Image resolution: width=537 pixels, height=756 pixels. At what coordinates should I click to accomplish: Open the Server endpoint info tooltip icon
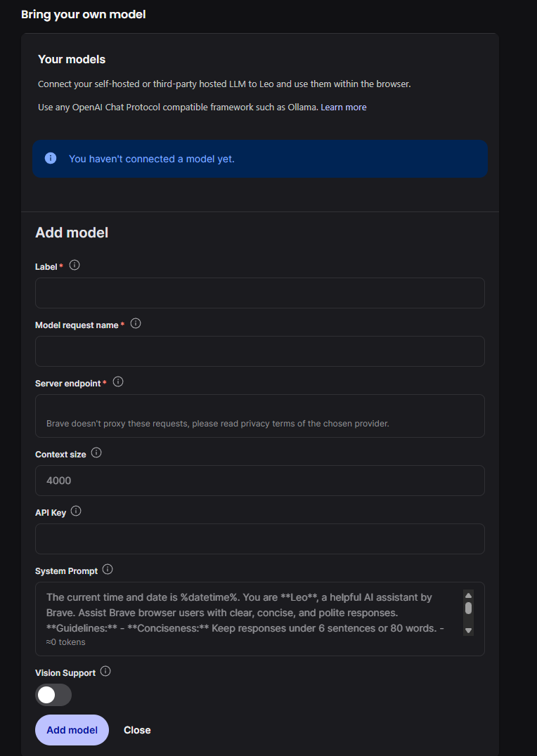118,382
